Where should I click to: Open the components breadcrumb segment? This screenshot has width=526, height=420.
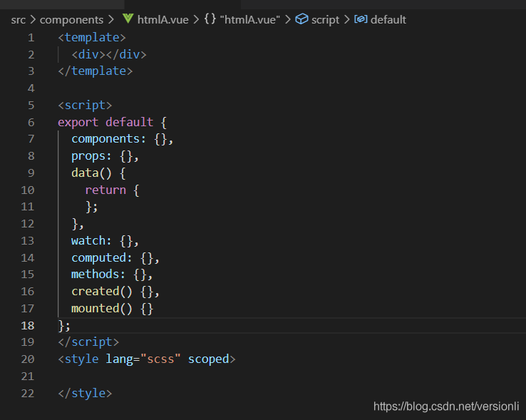pos(71,20)
